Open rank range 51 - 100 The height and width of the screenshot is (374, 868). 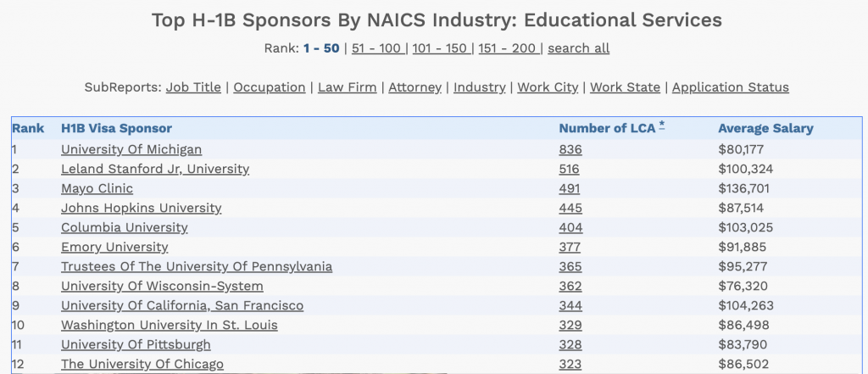coord(376,48)
